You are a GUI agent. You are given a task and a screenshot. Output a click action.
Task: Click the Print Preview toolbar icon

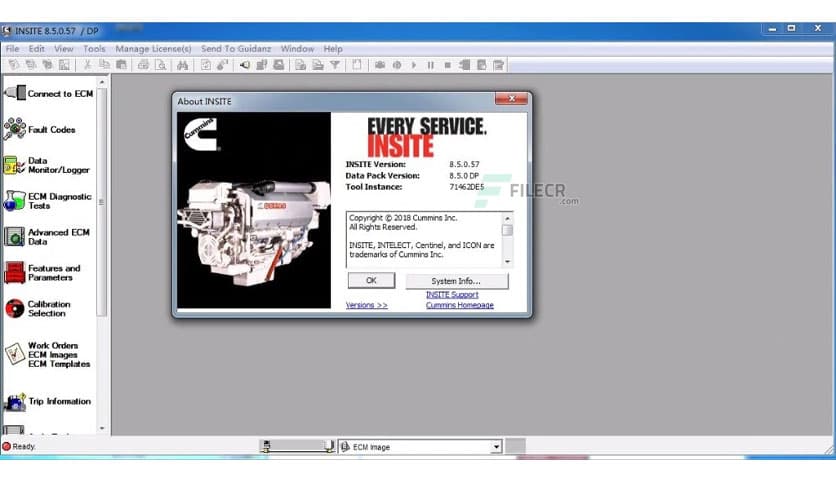coord(160,65)
